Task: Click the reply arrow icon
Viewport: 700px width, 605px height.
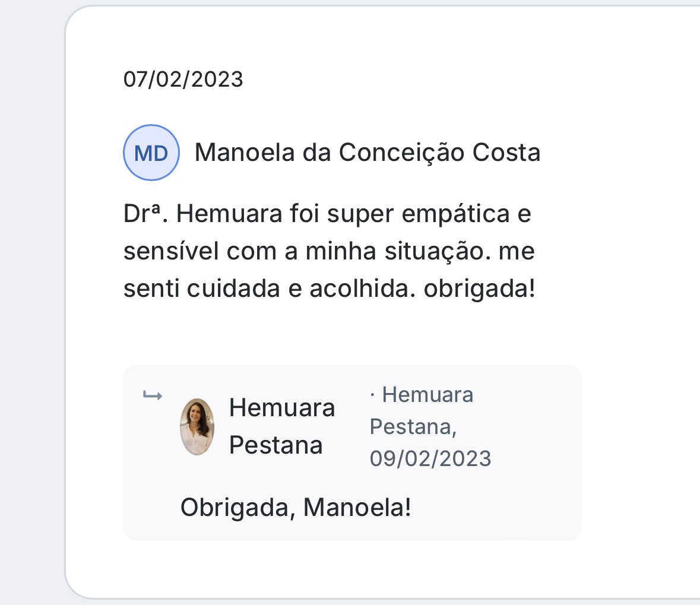Action: 153,396
